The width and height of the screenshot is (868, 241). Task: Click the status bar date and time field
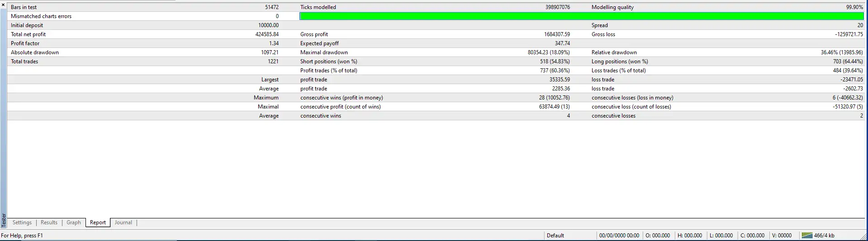click(x=619, y=236)
